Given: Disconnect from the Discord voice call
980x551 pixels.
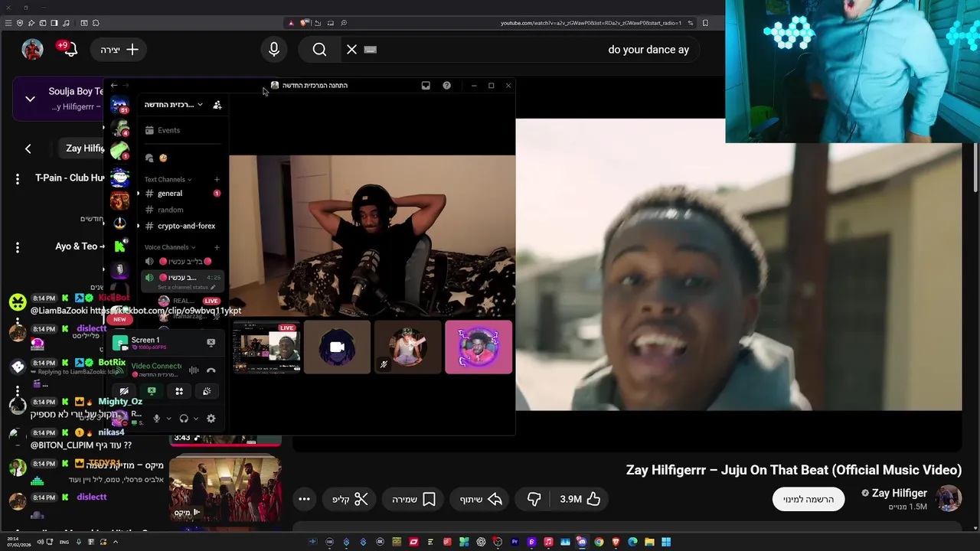Looking at the screenshot, I should click(211, 370).
